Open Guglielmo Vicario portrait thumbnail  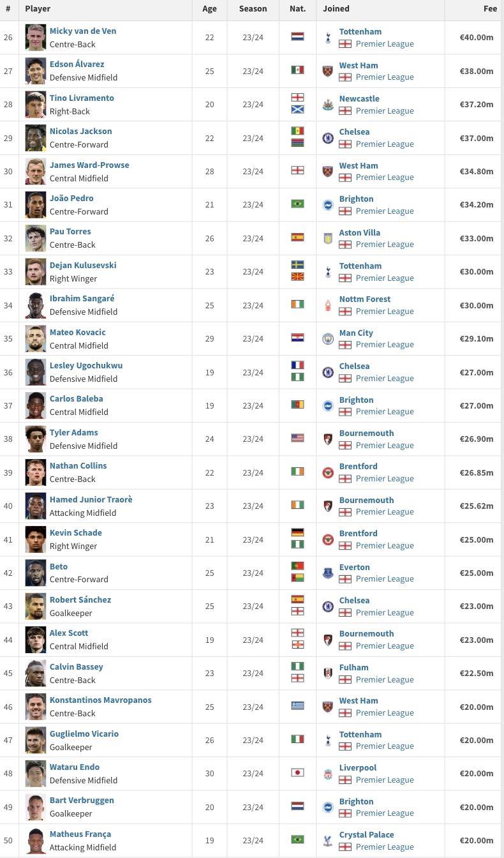tap(36, 740)
